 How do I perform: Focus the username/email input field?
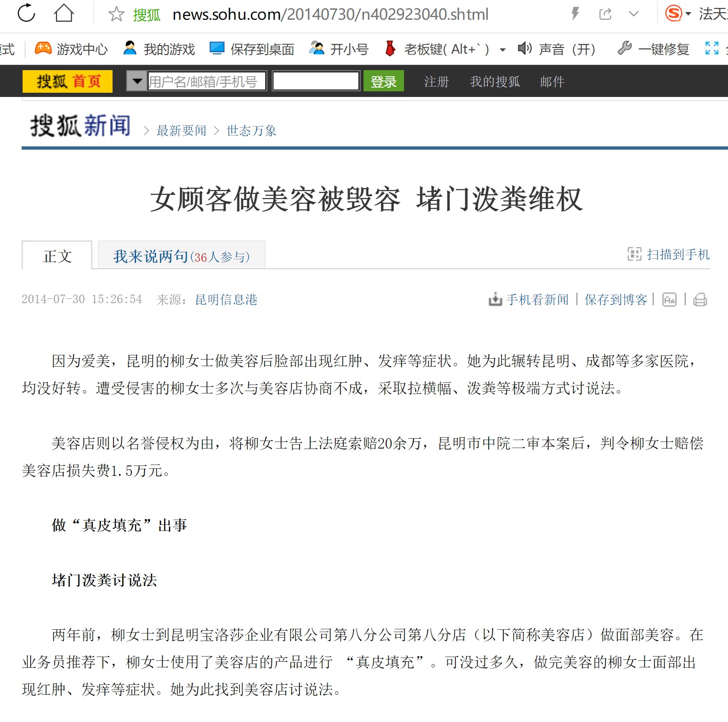[207, 81]
